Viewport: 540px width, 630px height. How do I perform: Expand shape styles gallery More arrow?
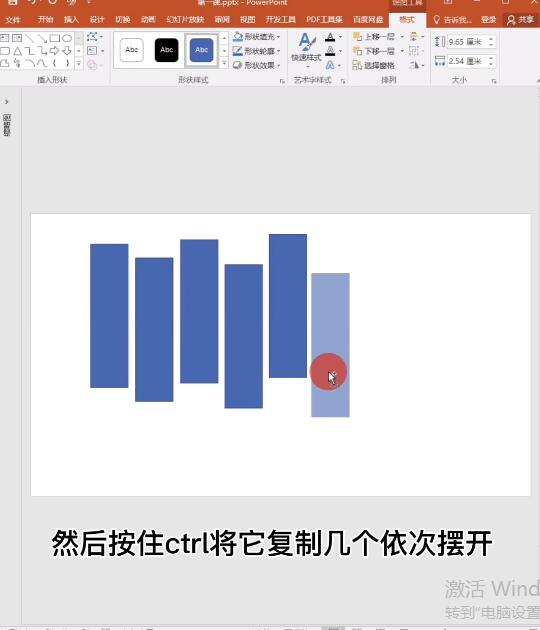[224, 63]
